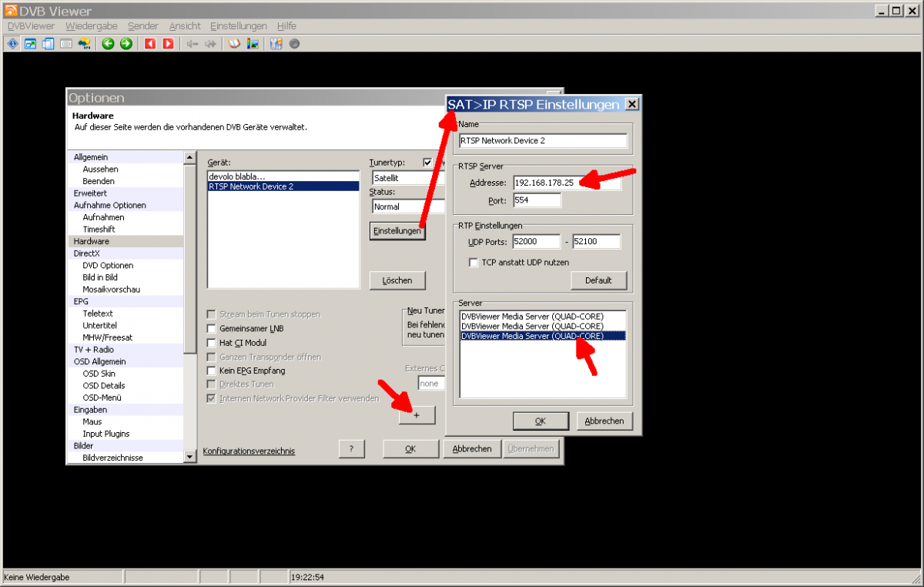This screenshot has height=587, width=924.
Task: Click the orange DVB Viewer title bar icon
Action: point(11,11)
